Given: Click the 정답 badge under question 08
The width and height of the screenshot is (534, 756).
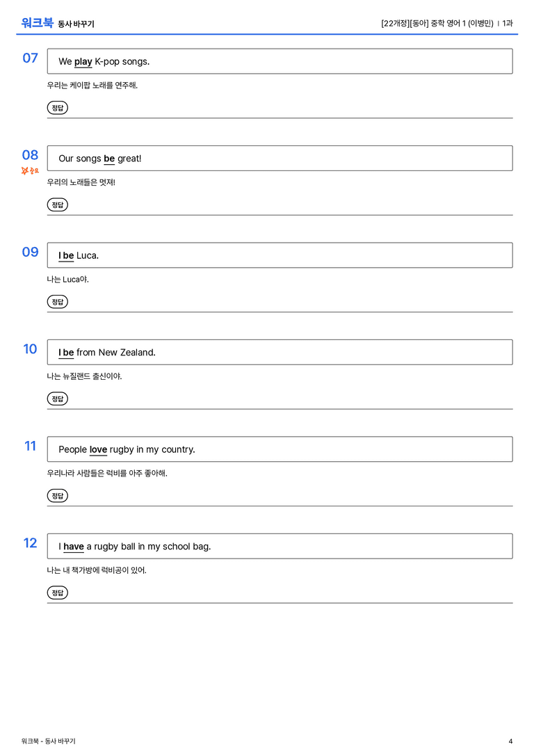Looking at the screenshot, I should point(57,204).
